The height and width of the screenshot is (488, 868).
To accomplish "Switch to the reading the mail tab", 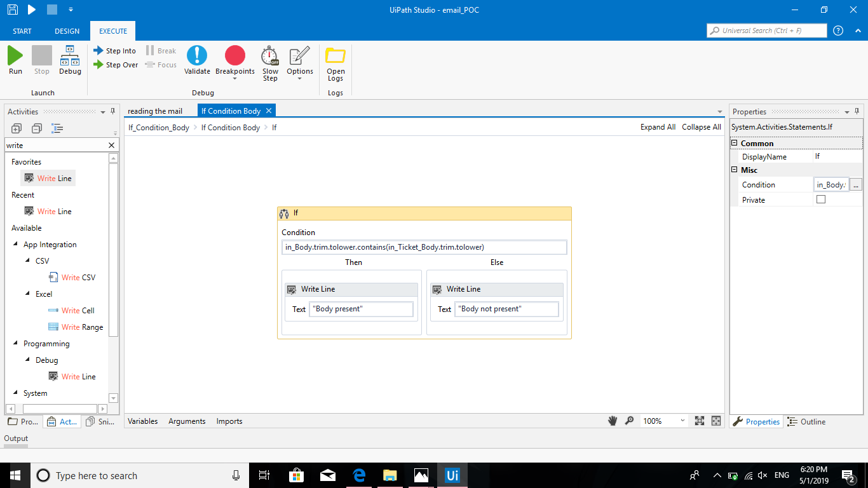I will click(x=155, y=111).
